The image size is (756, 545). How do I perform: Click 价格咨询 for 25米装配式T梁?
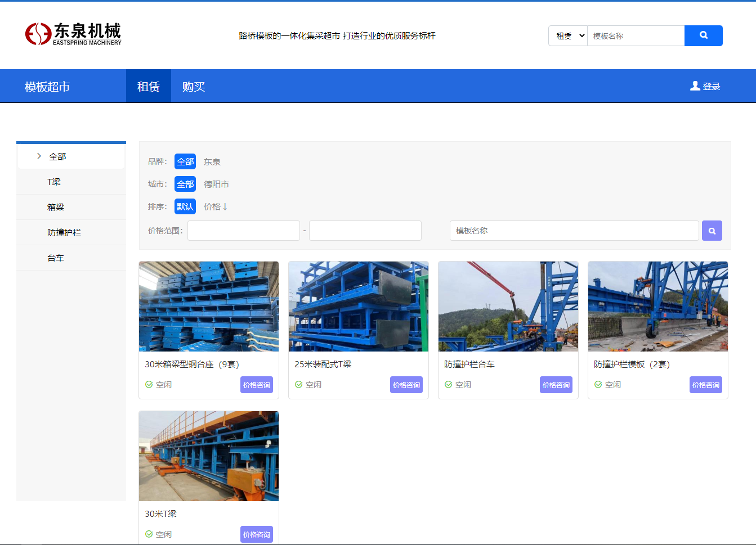pyautogui.click(x=406, y=385)
